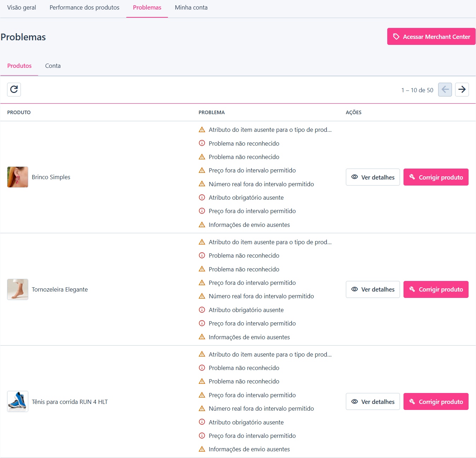The width and height of the screenshot is (476, 458).
Task: Click Tênis 'Atributo obrigatório ausente' text
Action: [246, 422]
